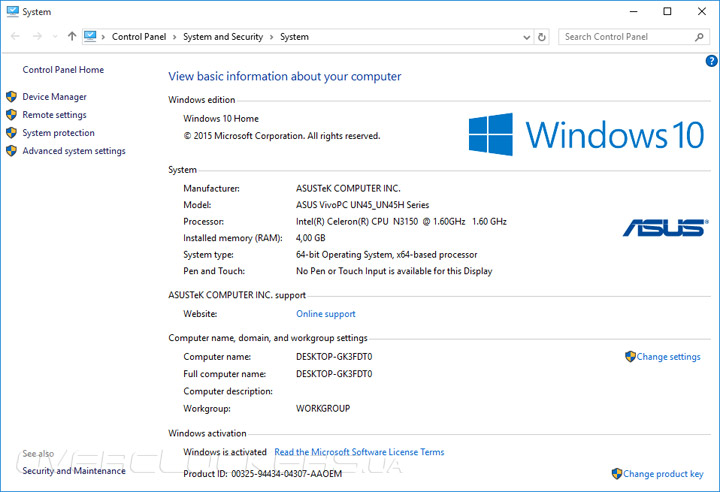Read the Microsoft Software License Terms
Image resolution: width=720 pixels, height=492 pixels.
pyautogui.click(x=359, y=452)
